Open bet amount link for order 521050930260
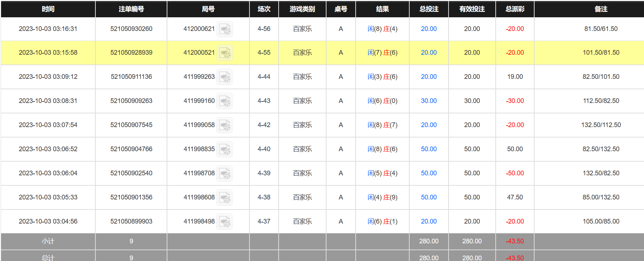The image size is (644, 261). (x=429, y=29)
